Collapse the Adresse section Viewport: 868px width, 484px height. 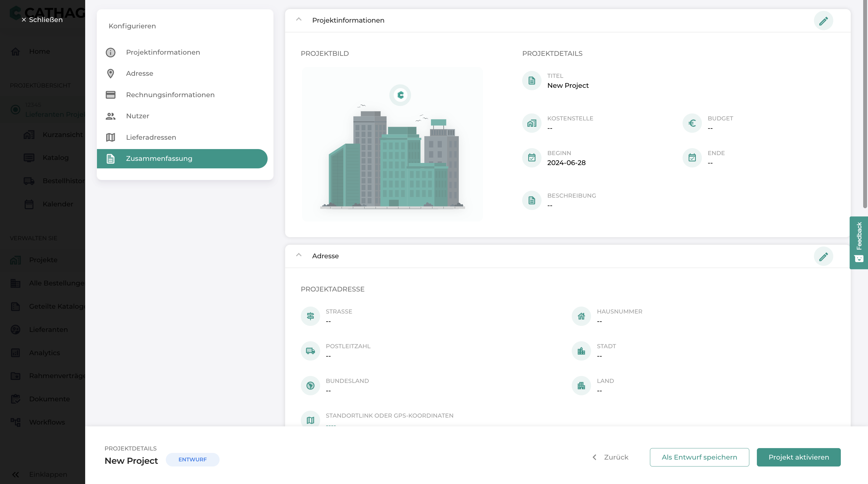[298, 255]
